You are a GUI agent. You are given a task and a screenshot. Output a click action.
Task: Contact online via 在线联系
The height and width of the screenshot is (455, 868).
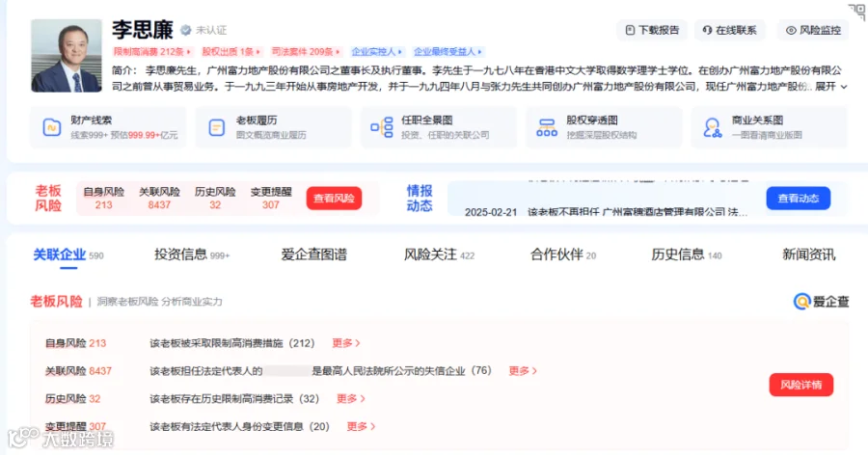pos(730,30)
